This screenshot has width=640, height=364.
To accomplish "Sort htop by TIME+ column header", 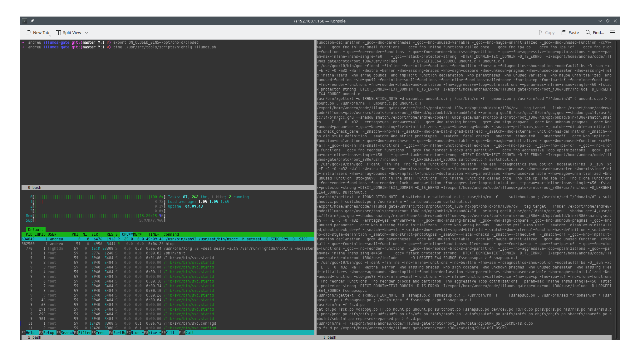I will point(154,234).
